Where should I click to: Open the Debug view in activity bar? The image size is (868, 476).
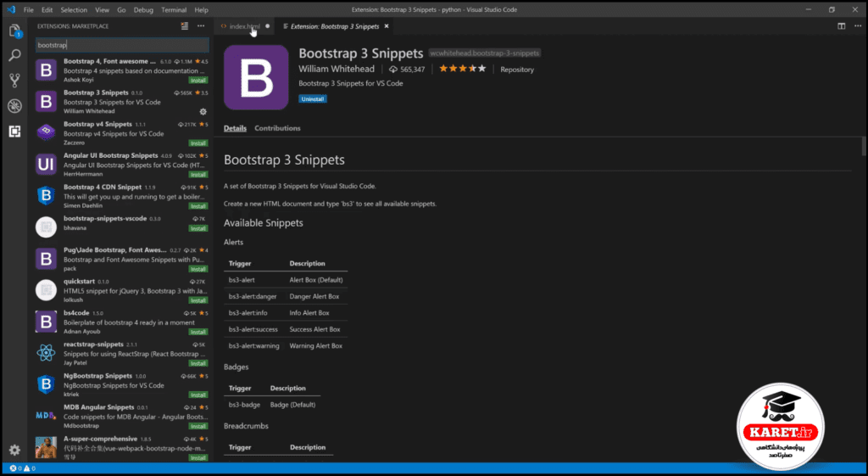pyautogui.click(x=15, y=106)
